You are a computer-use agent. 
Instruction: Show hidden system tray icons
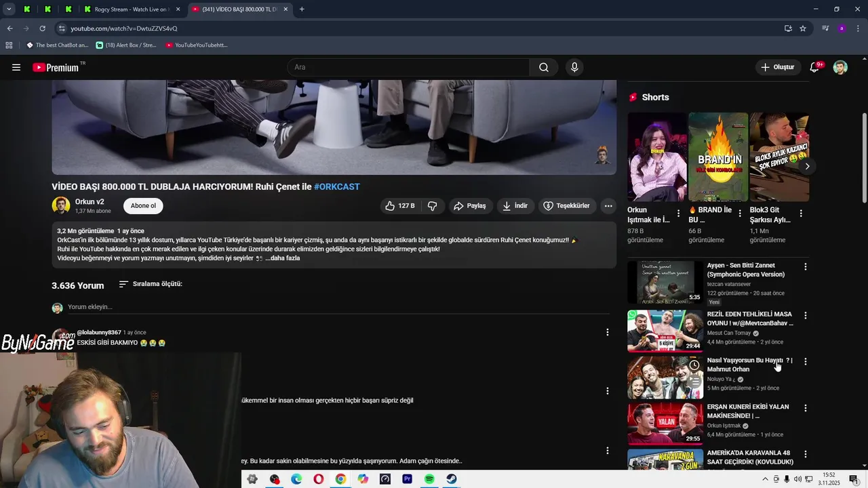tap(766, 479)
